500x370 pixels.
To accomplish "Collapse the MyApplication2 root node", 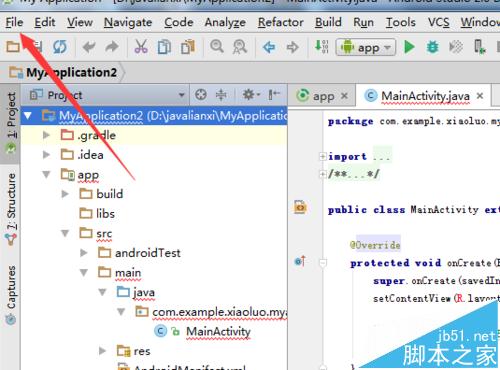I will [x=28, y=116].
